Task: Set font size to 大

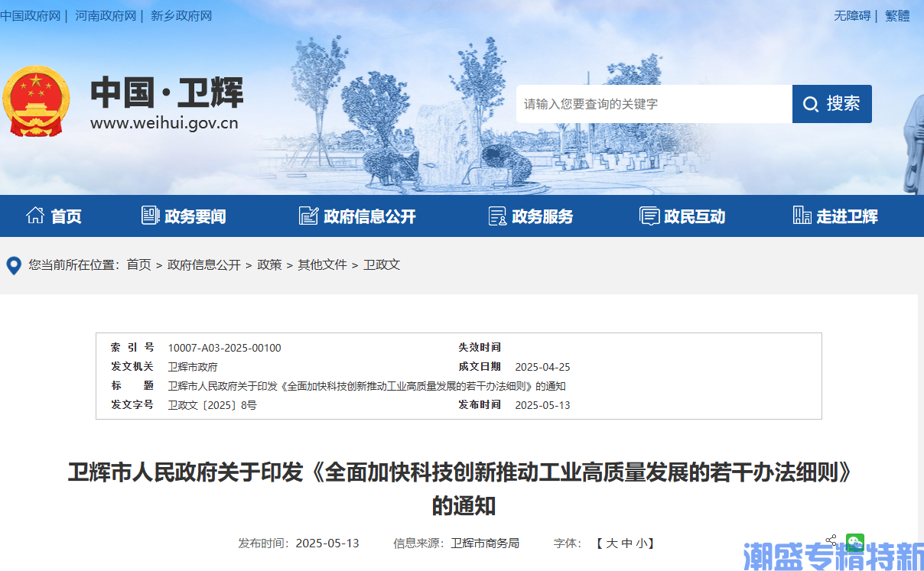Action: (612, 543)
